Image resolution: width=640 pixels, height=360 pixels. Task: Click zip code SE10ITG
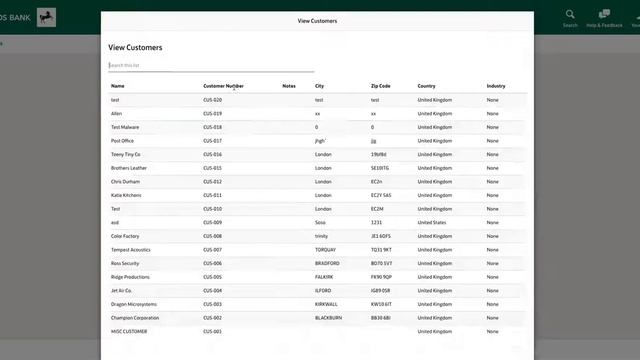380,168
